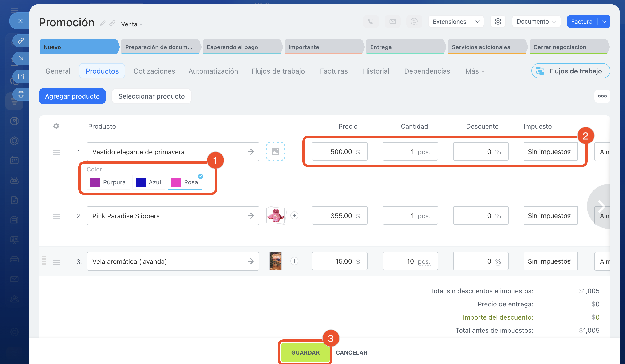Copy deal link using chain icon

point(112,23)
